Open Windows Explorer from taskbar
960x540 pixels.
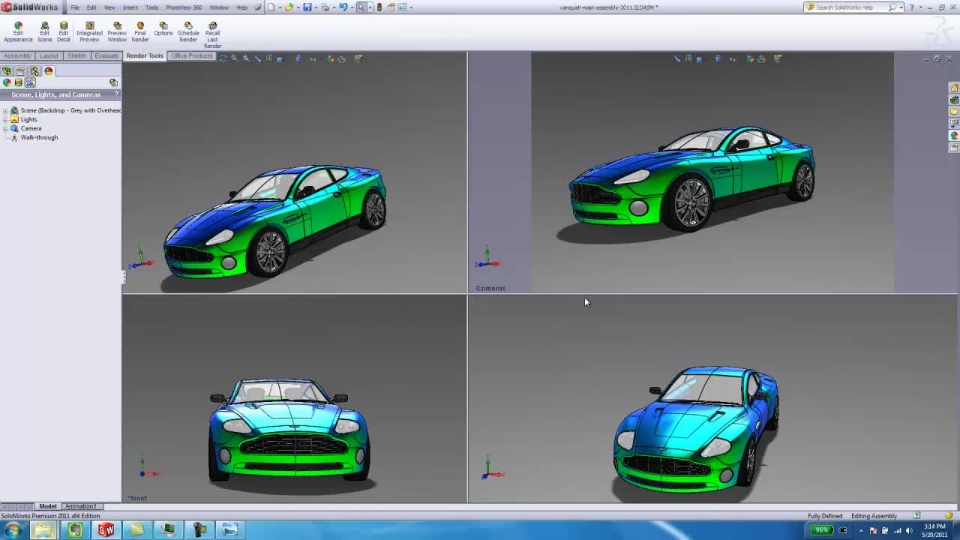43,530
